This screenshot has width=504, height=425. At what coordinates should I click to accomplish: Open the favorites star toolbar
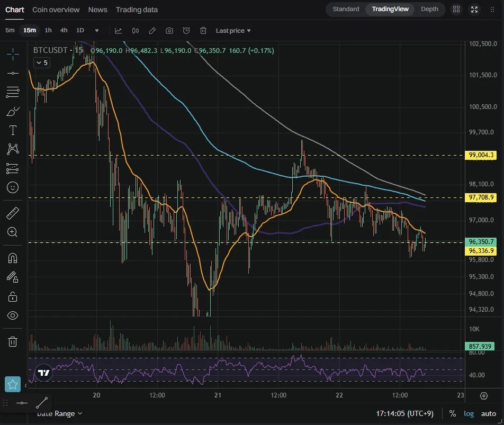coord(13,384)
